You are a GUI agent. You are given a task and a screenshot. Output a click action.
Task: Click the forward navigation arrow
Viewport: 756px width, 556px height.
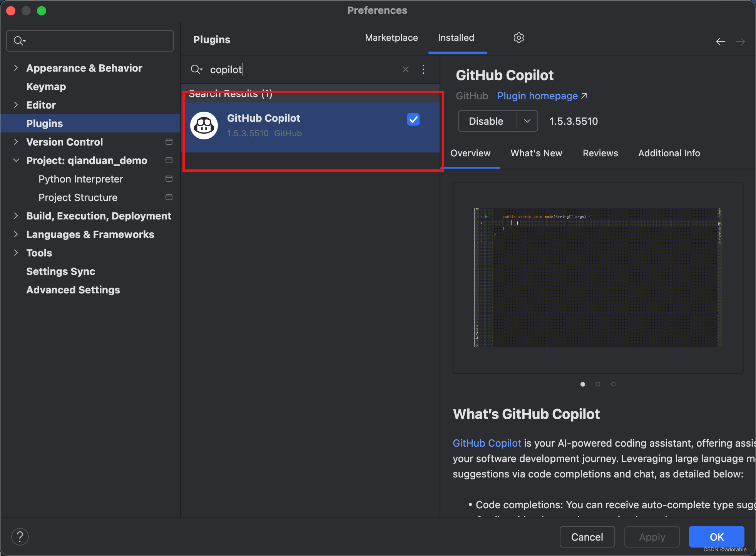coord(741,42)
